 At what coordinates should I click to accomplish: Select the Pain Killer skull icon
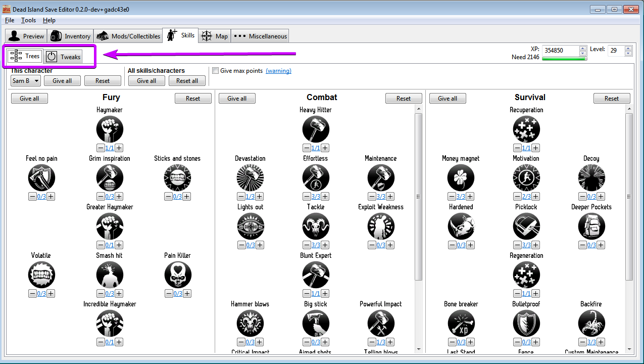tap(177, 275)
